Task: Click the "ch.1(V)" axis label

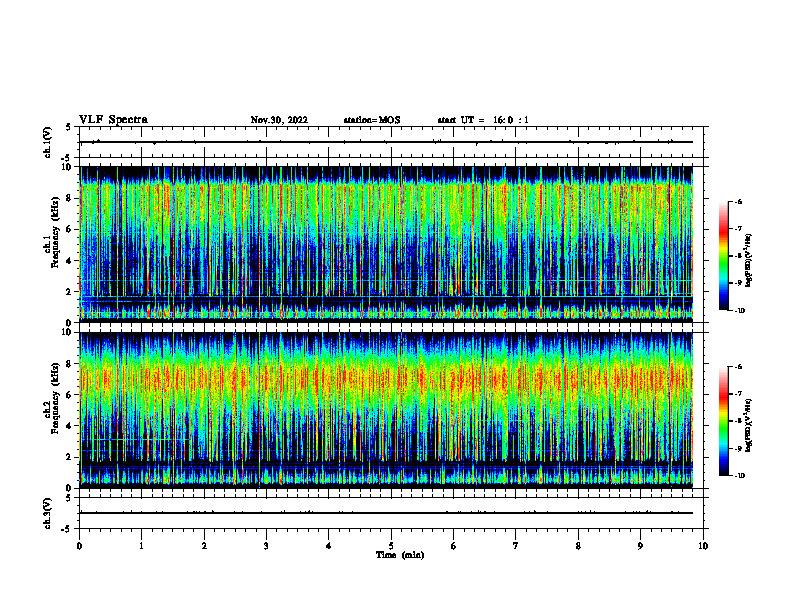Action: pos(47,142)
